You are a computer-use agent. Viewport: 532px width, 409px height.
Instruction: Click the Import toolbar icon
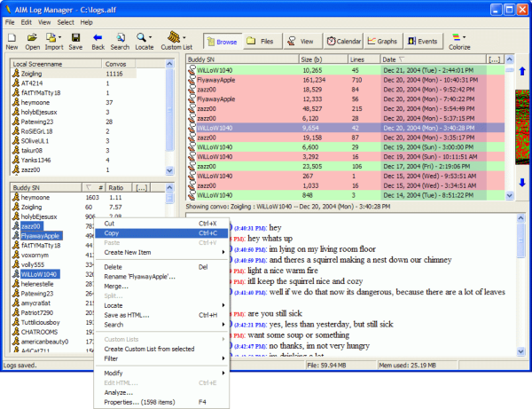[x=51, y=37]
